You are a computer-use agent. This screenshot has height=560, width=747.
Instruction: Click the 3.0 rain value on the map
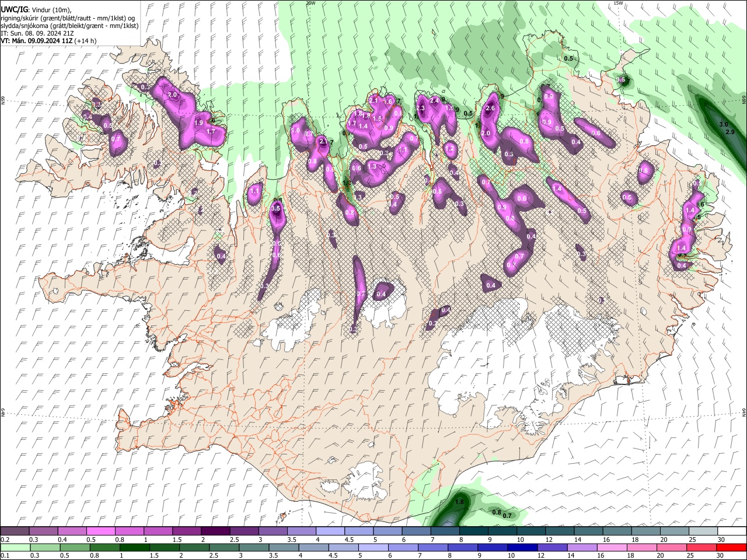724,124
